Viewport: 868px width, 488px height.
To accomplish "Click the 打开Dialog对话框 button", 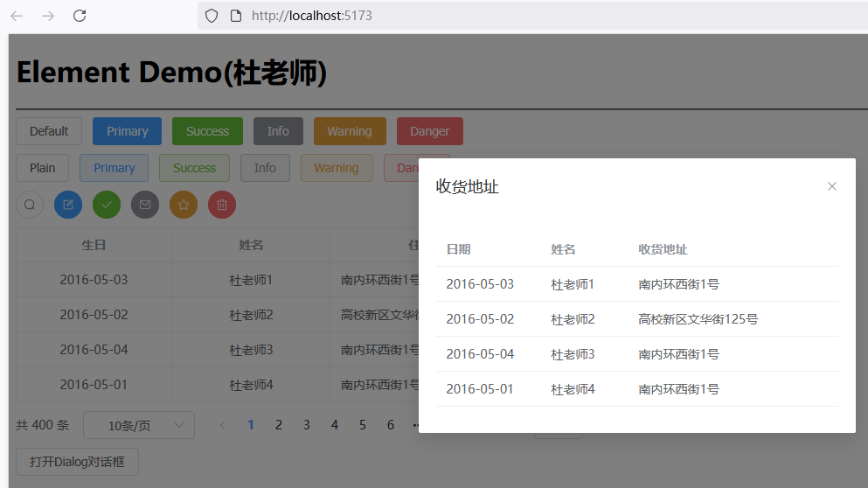I will [x=77, y=462].
